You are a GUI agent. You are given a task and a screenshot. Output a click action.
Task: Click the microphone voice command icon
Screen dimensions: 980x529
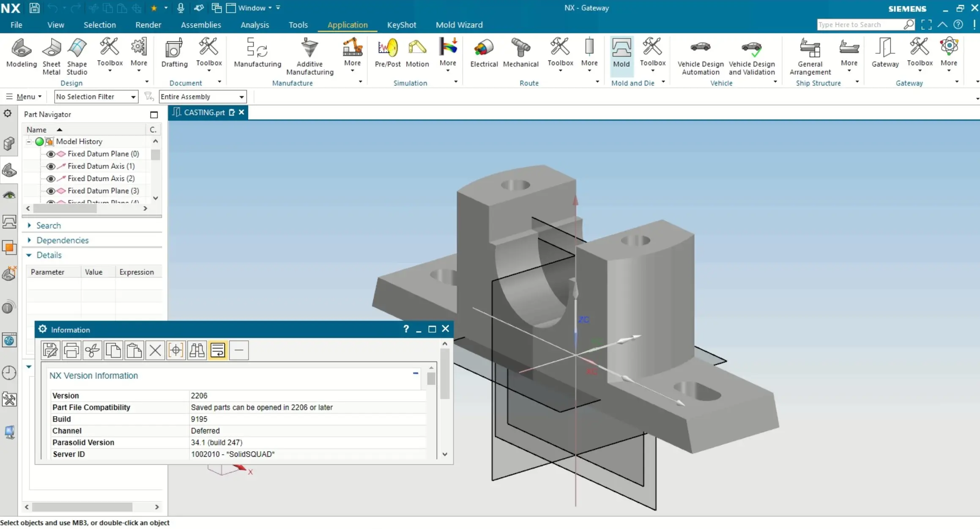coord(181,8)
